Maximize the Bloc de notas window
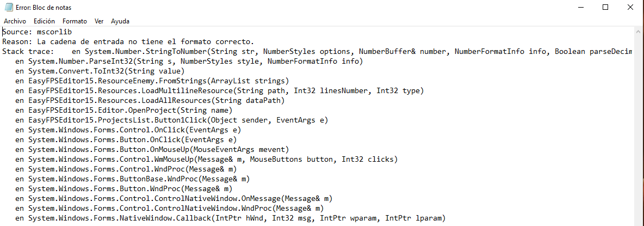Screen dimensions: 644x226 (606, 8)
